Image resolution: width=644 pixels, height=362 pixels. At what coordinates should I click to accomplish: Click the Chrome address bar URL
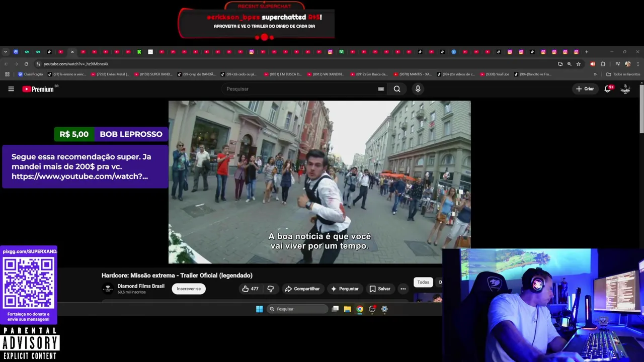point(76,64)
